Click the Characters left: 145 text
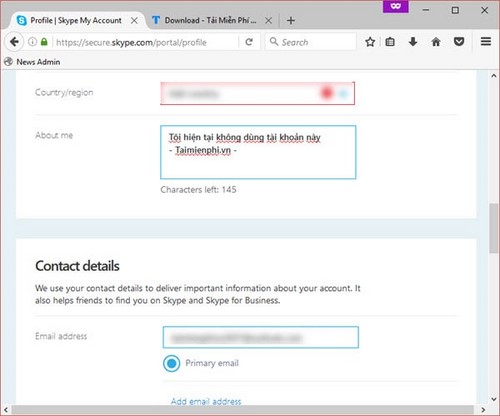Image resolution: width=500 pixels, height=416 pixels. [198, 190]
